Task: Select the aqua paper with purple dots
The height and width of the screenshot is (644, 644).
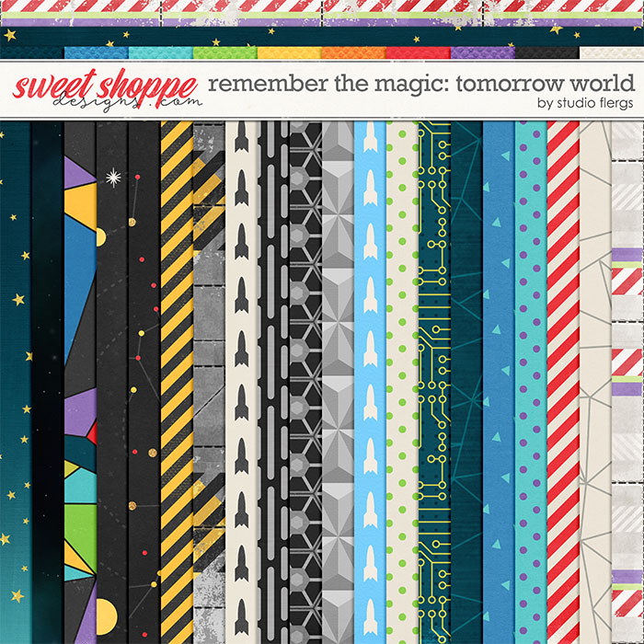Action: 531,383
